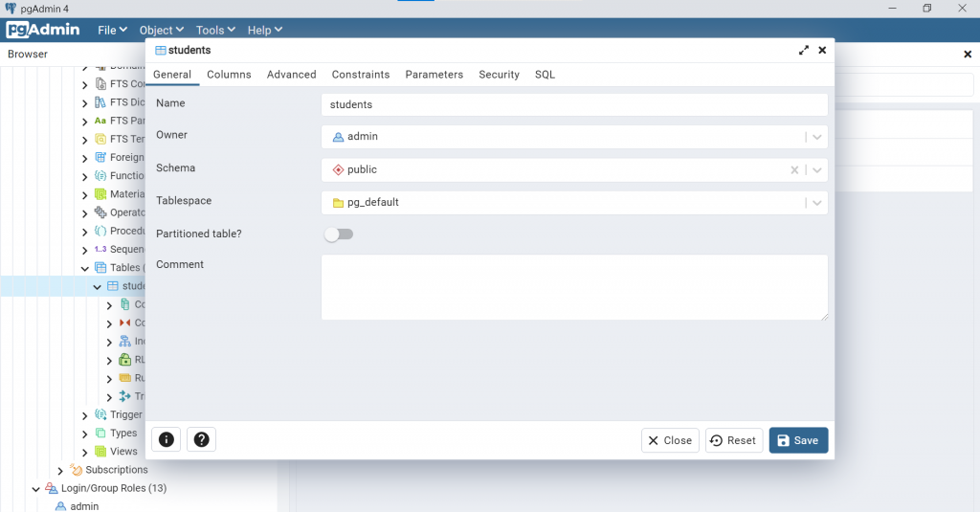Click the FTS Templates tree icon
Image resolution: width=980 pixels, height=512 pixels.
click(x=100, y=139)
